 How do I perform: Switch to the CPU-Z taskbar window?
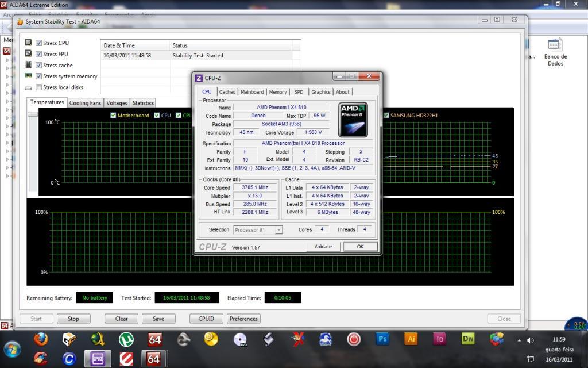coord(98,359)
